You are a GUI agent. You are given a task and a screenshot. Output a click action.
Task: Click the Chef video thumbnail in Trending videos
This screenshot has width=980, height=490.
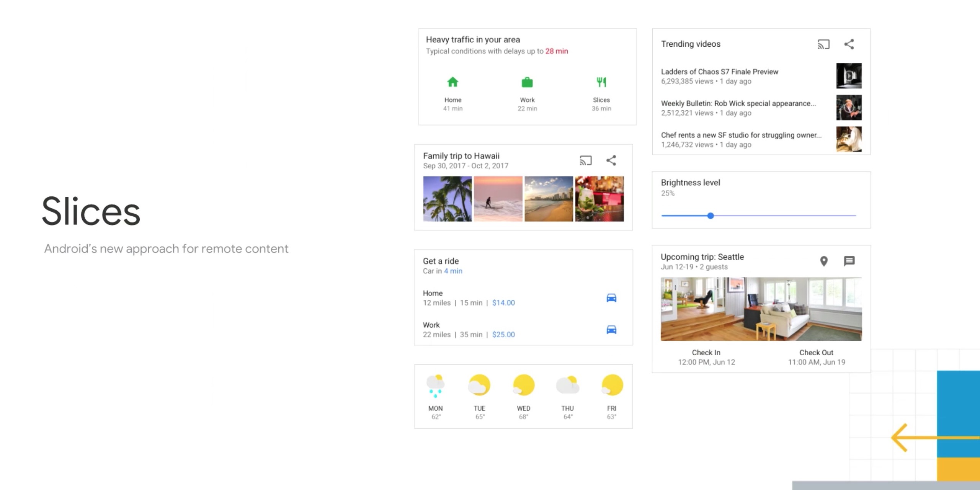pyautogui.click(x=849, y=139)
